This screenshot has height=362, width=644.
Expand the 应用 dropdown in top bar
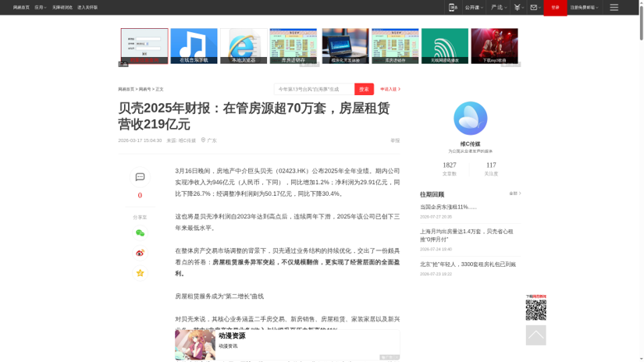pos(41,7)
